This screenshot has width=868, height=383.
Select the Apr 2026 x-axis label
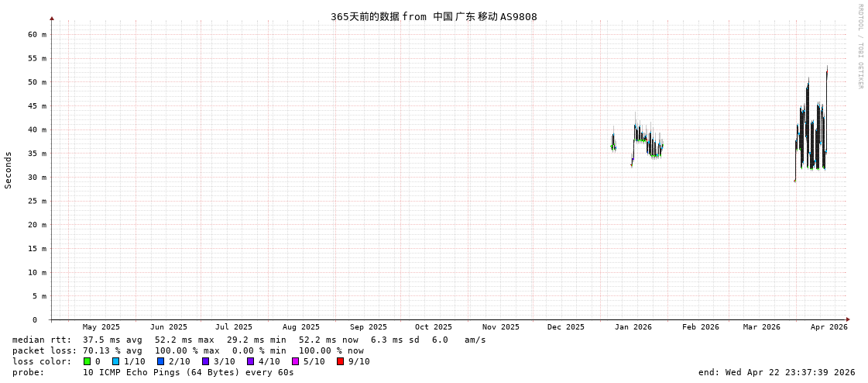829,327
